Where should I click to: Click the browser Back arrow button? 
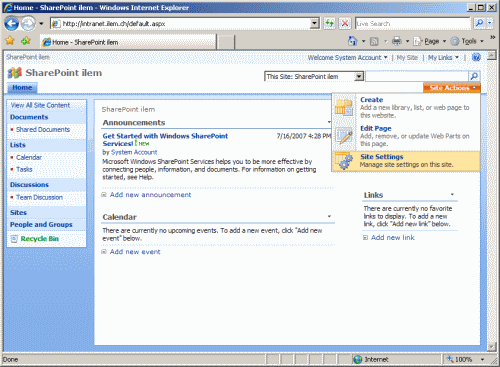pos(12,24)
